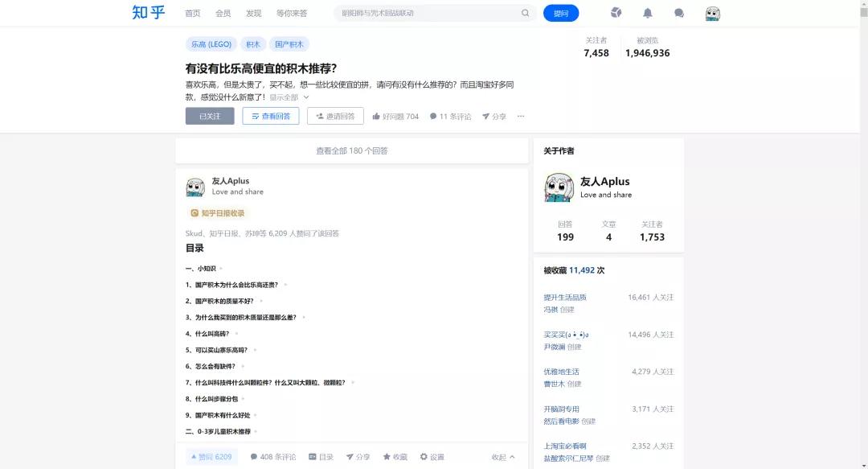Image resolution: width=868 pixels, height=469 pixels.
Task: Click the 知乎日报收录 badge
Action: click(217, 212)
